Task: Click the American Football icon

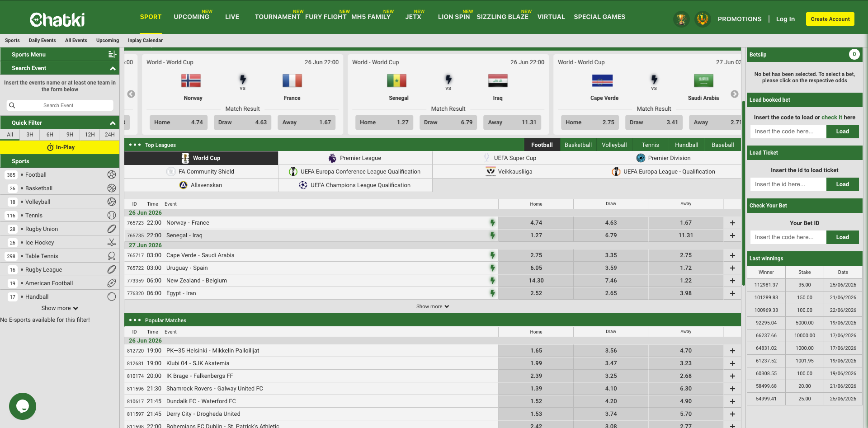Action: (112, 283)
